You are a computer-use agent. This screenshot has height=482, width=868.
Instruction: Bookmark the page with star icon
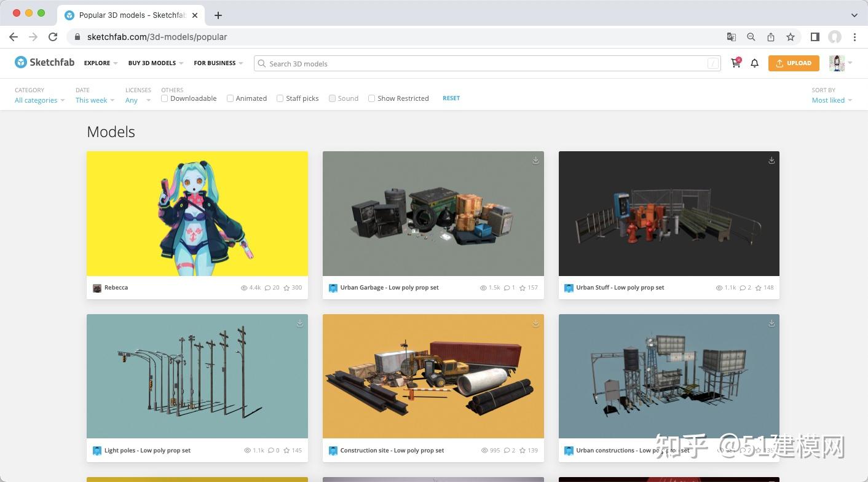click(791, 37)
